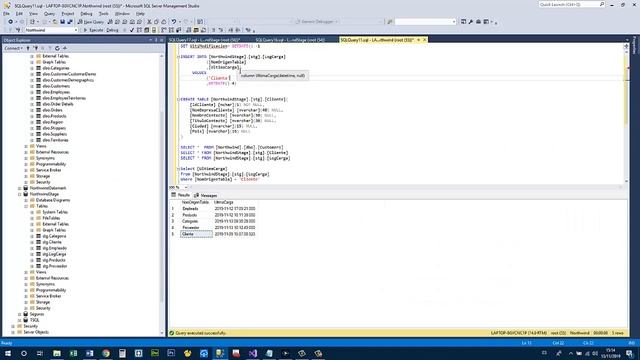
Task: Click the Parse query checkmark icon
Action: tap(131, 30)
